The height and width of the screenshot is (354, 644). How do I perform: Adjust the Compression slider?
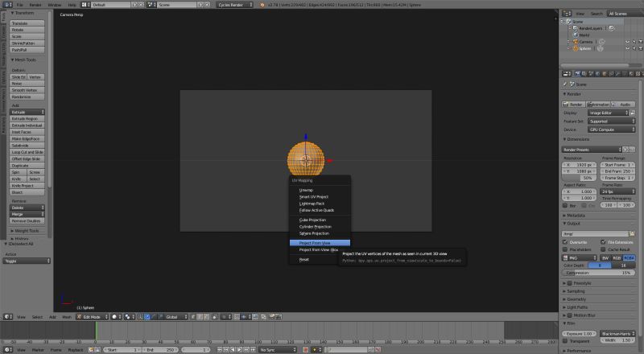click(598, 273)
